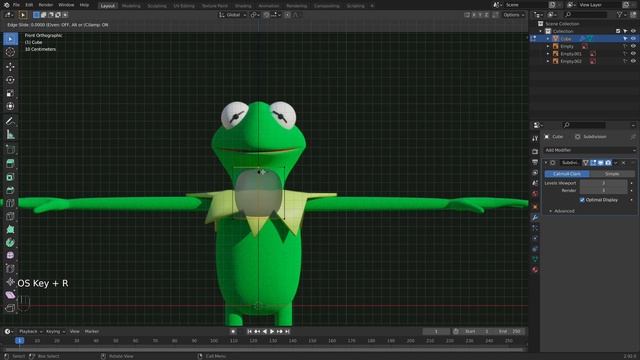Select the Annotate pencil tool
Image resolution: width=640 pixels, height=360 pixels.
coord(10,121)
